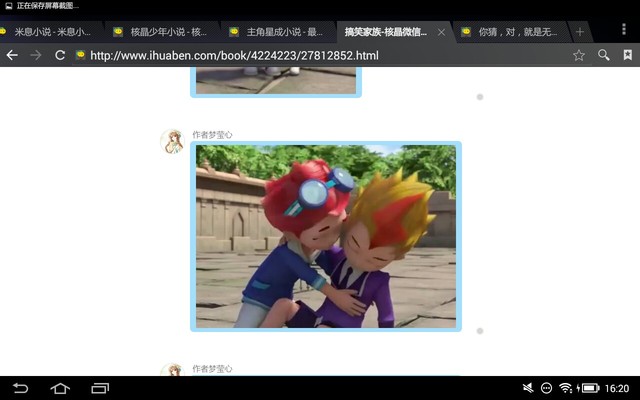Add a new browser tab

pos(580,32)
